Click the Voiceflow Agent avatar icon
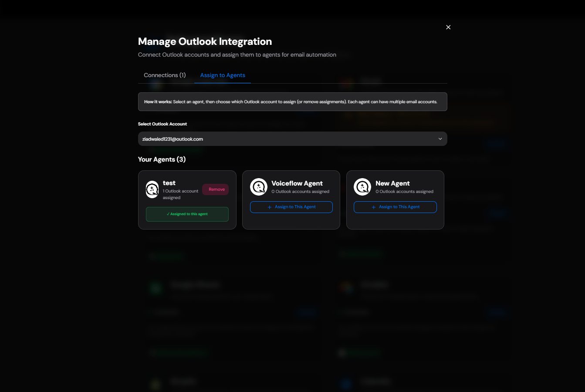 point(259,187)
